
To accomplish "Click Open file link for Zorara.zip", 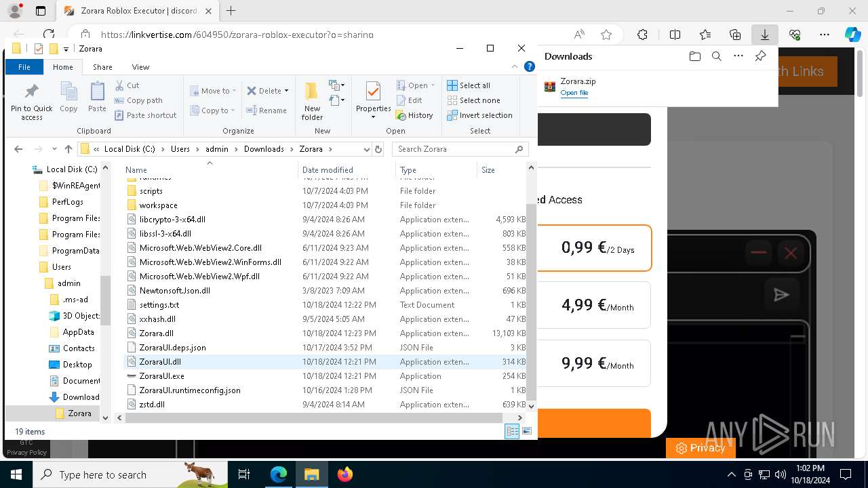I will tap(574, 93).
